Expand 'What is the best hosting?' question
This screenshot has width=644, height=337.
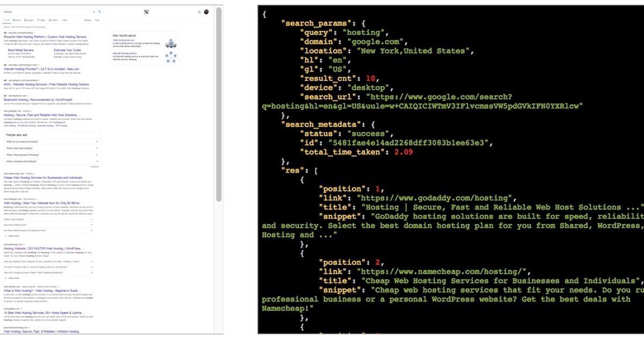pyautogui.click(x=53, y=148)
